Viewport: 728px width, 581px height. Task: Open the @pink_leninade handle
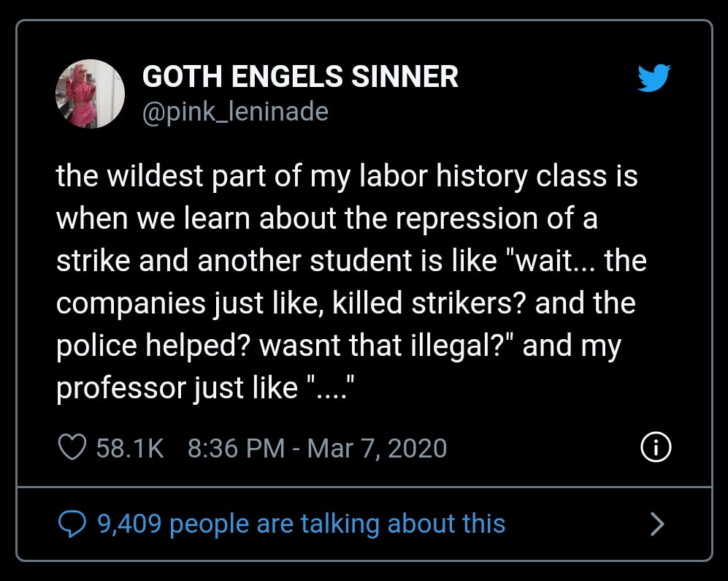click(x=235, y=112)
